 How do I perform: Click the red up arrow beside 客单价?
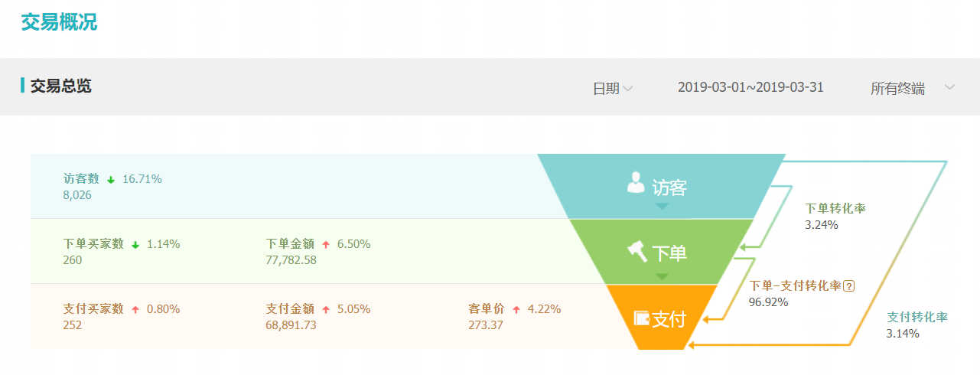(516, 309)
